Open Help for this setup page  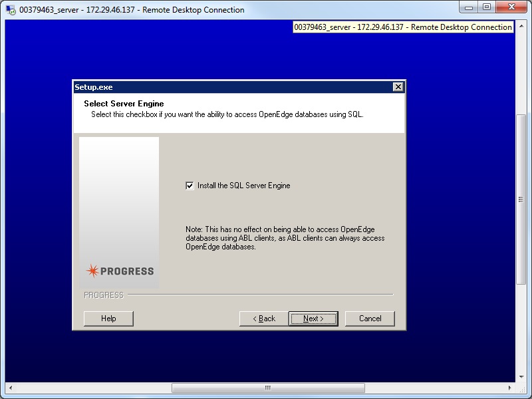tap(108, 319)
